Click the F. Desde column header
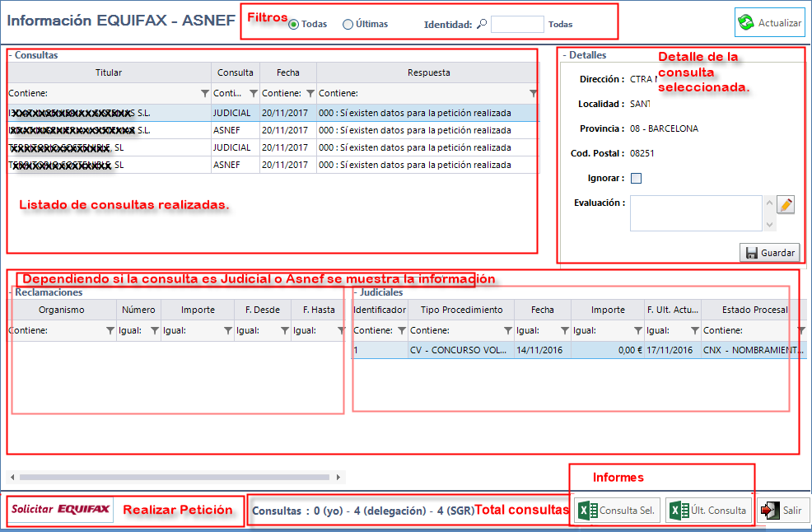 point(263,310)
